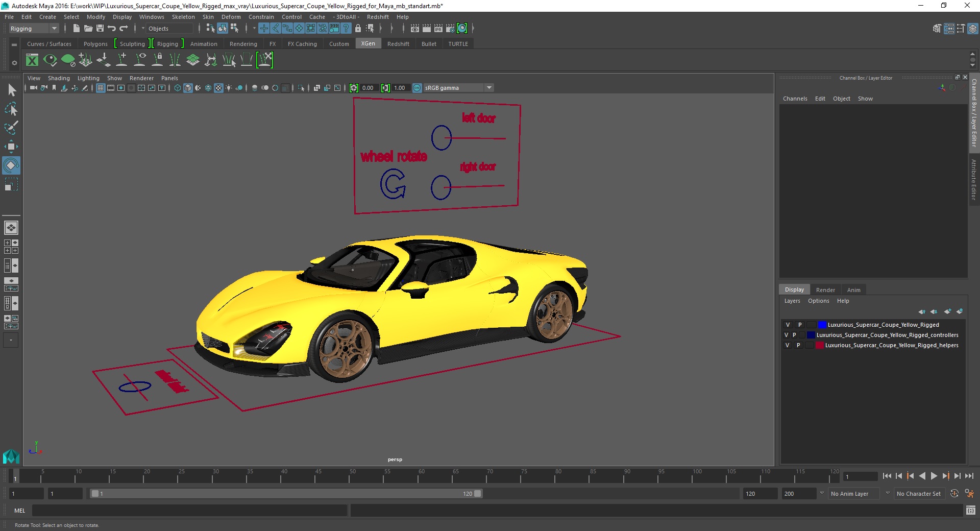Viewport: 980px width, 531px height.
Task: Click the last XGen shelf icon
Action: [x=265, y=60]
